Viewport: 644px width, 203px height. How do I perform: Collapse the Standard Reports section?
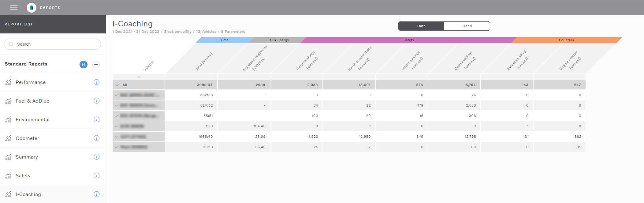[96, 65]
